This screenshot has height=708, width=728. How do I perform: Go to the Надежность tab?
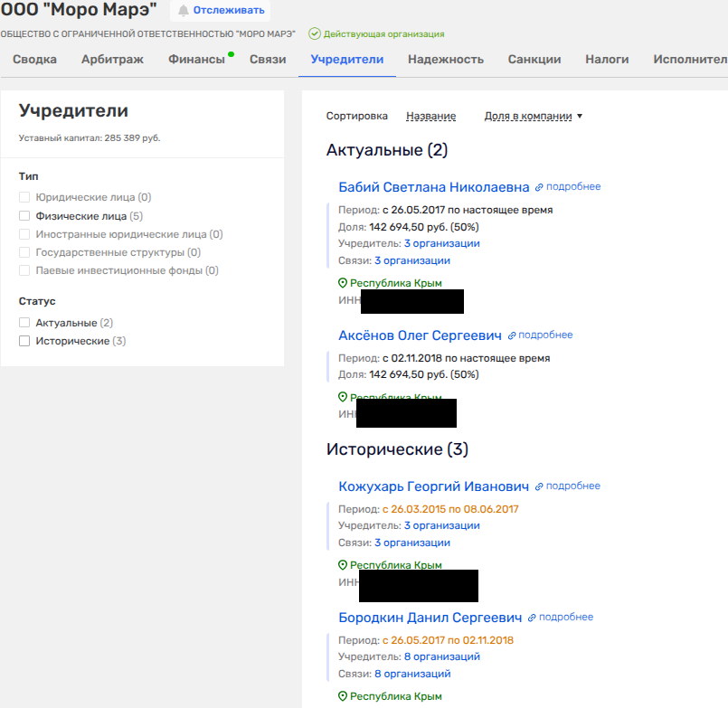tap(445, 60)
